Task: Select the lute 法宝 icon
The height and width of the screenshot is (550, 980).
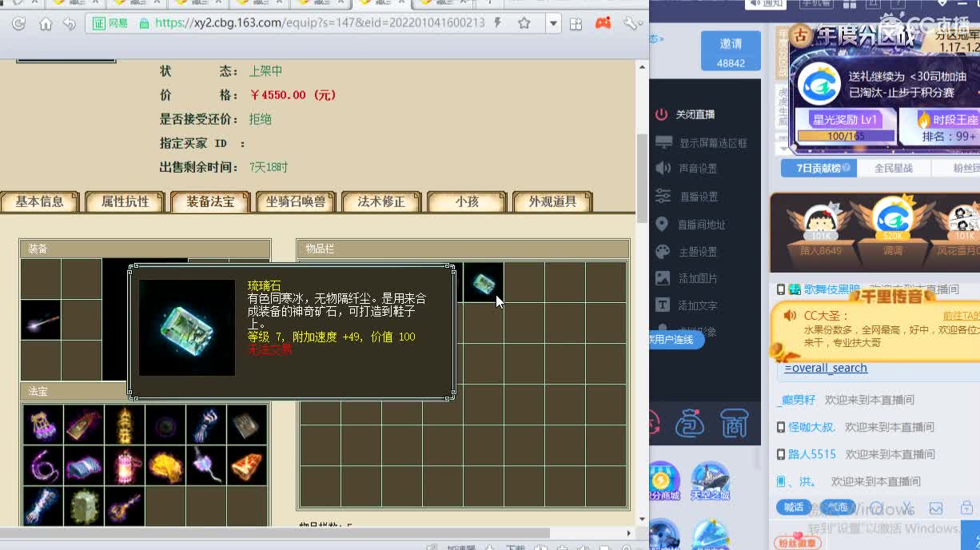Action: coord(125,506)
